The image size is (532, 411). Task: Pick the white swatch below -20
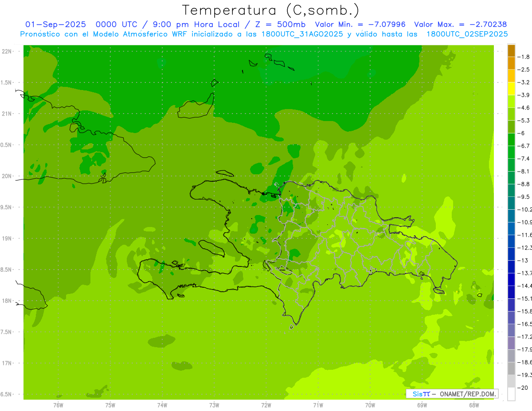coord(511,394)
